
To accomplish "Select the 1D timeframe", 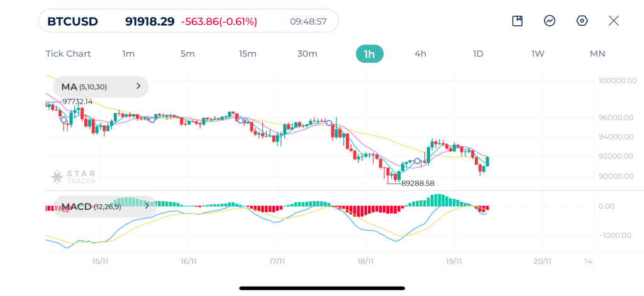I will tap(478, 53).
